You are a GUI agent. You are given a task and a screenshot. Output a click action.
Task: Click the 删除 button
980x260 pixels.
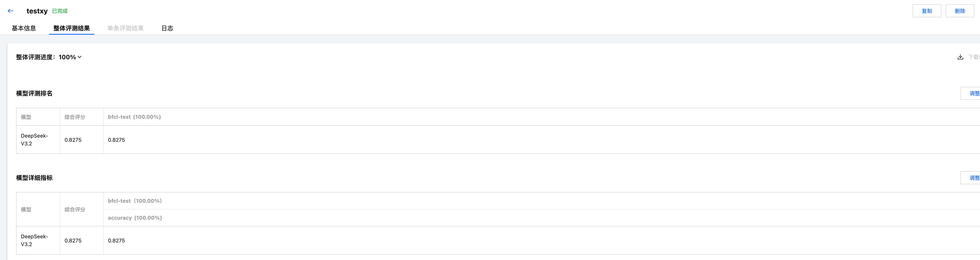tap(959, 11)
